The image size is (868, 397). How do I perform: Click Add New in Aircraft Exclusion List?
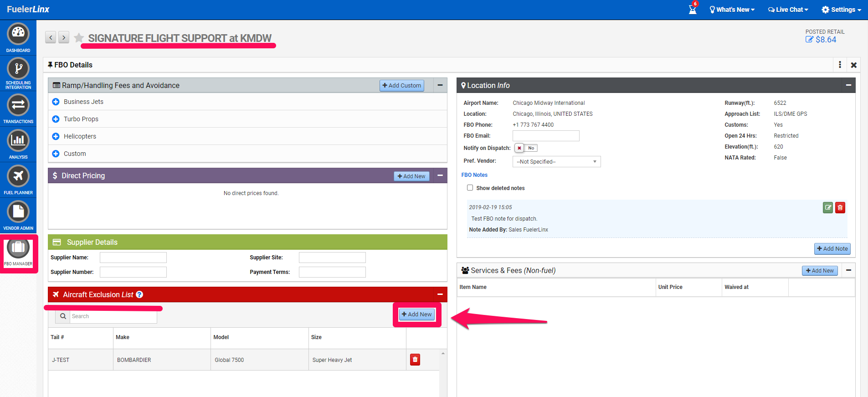[x=417, y=315]
